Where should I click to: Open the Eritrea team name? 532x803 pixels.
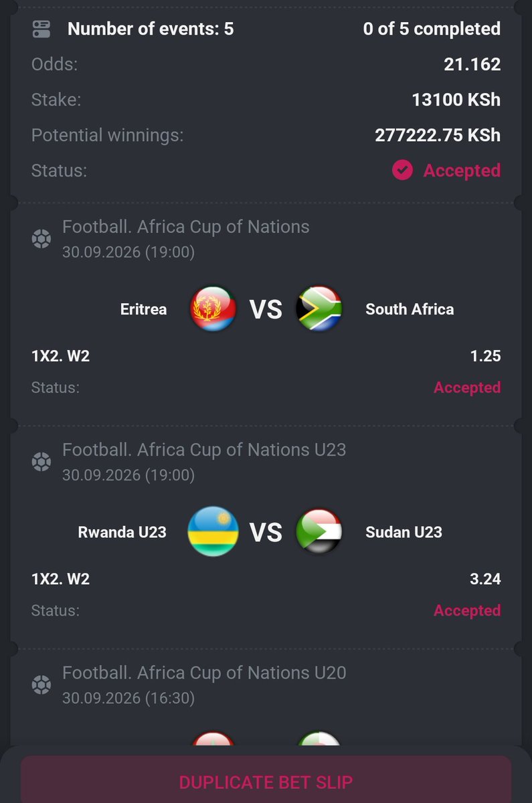[x=143, y=309]
